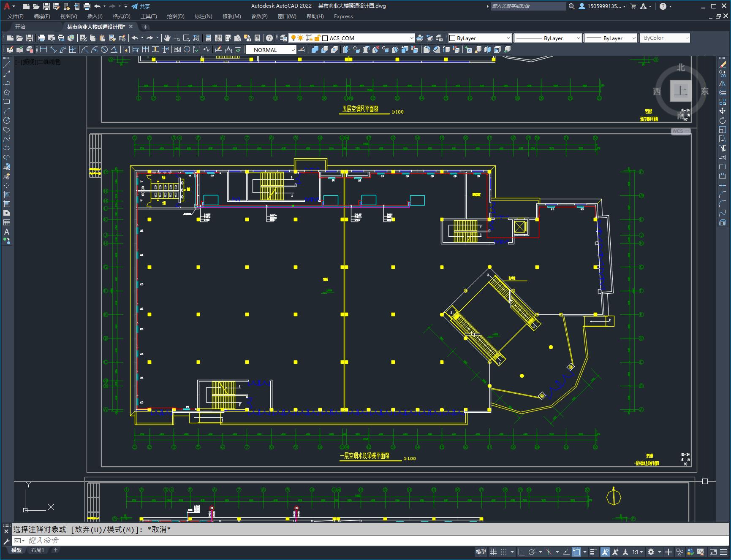Click the keyword search box
Image resolution: width=731 pixels, height=560 pixels.
pyautogui.click(x=528, y=6)
